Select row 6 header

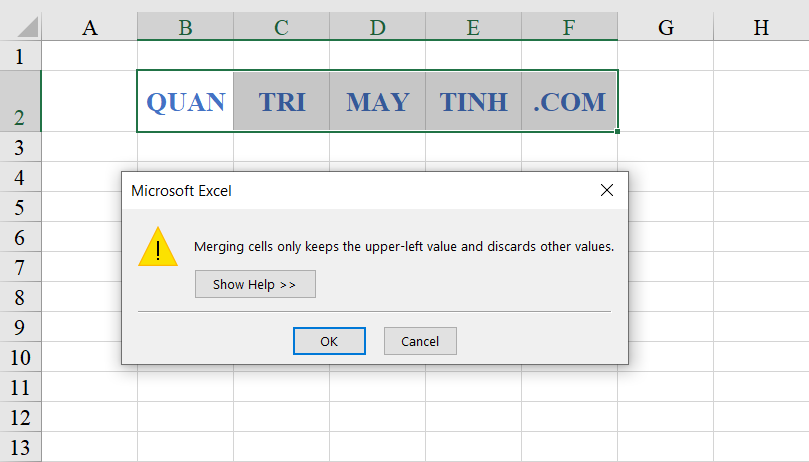click(20, 237)
